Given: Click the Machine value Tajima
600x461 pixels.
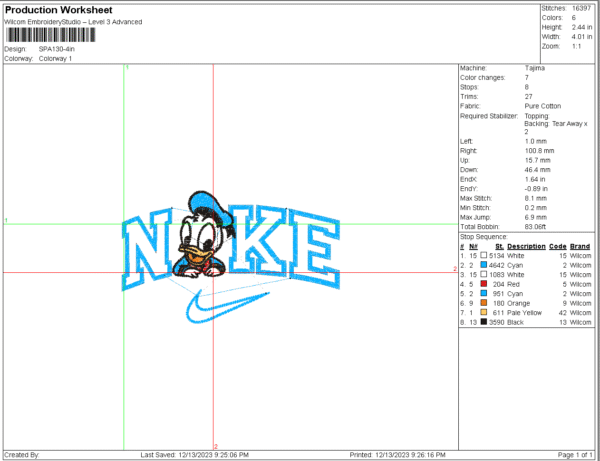Looking at the screenshot, I should pos(535,68).
